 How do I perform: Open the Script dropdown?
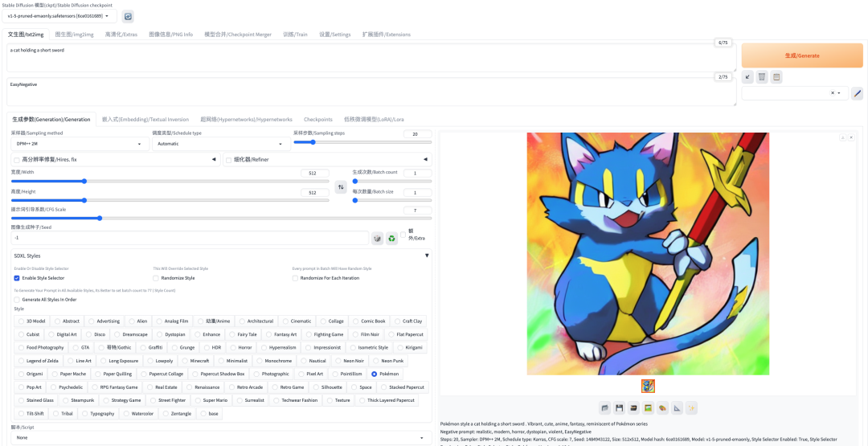click(x=222, y=438)
